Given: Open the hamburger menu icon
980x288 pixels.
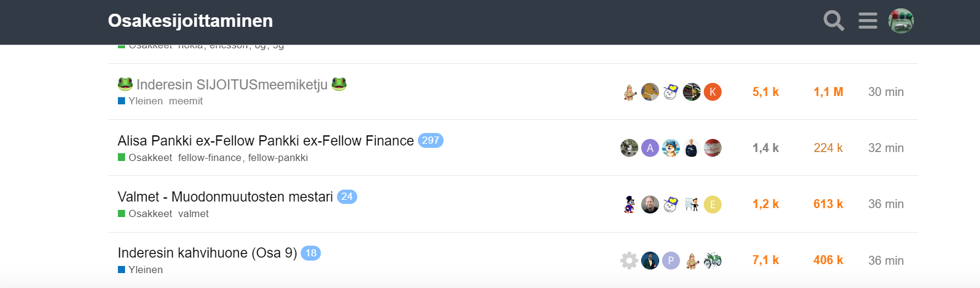Looking at the screenshot, I should 867,21.
